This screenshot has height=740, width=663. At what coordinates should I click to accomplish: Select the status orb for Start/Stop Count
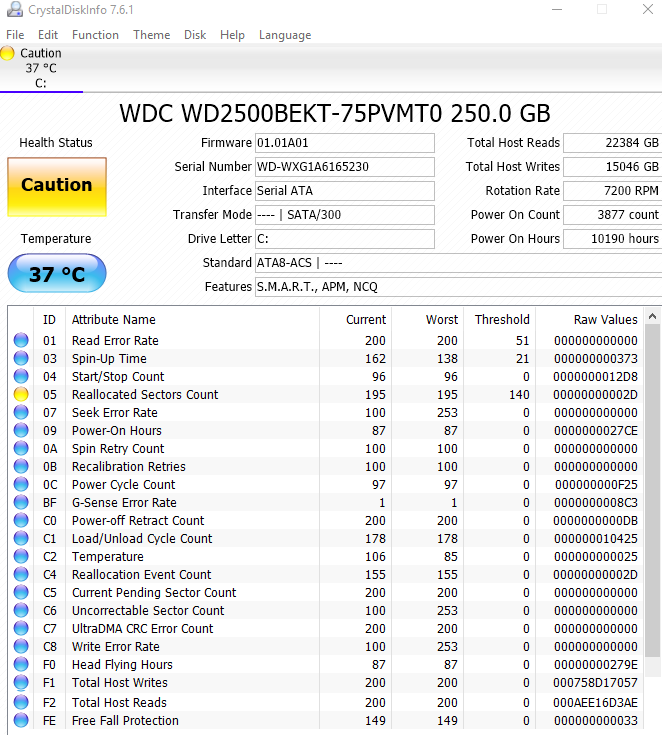click(x=21, y=376)
